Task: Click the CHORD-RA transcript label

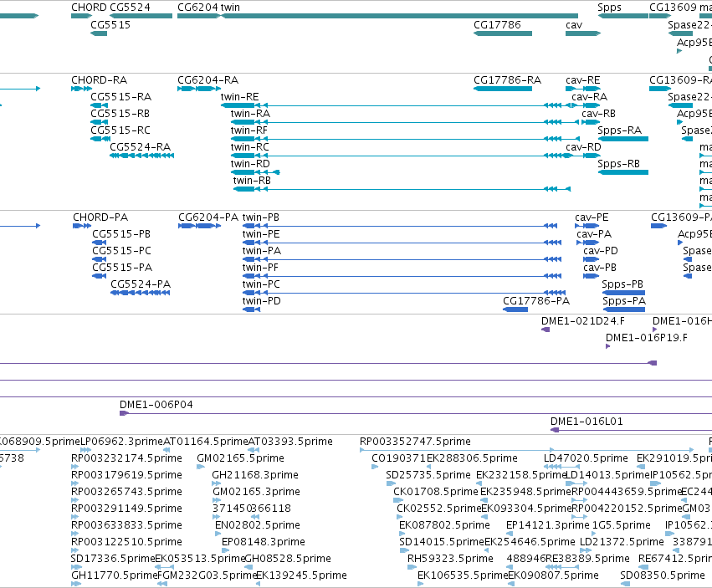Action: click(99, 80)
